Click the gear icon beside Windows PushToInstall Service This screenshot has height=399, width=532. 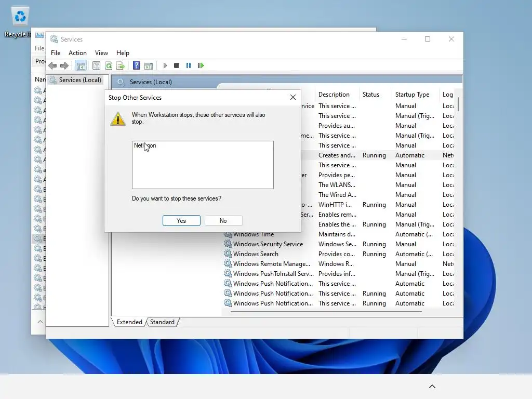pos(228,273)
